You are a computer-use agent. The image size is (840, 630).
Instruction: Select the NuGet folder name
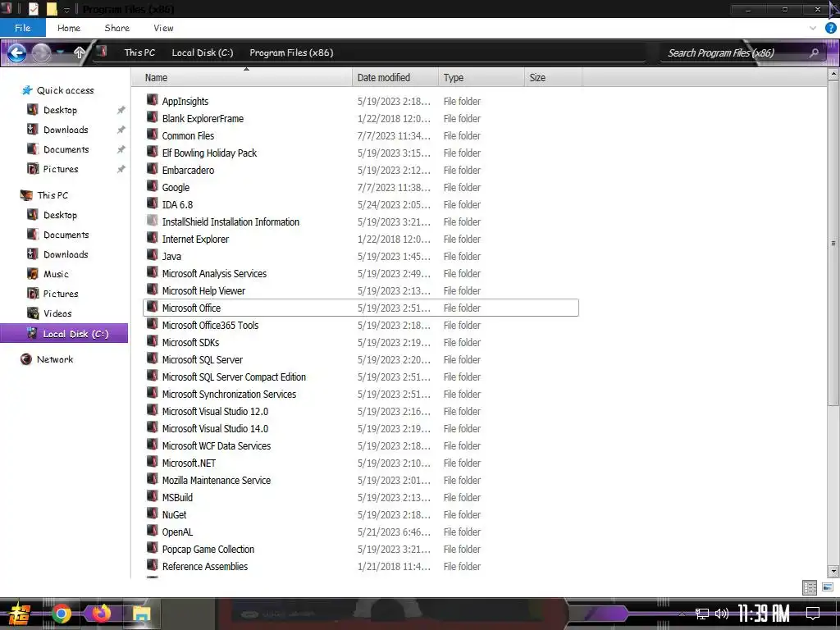click(174, 515)
